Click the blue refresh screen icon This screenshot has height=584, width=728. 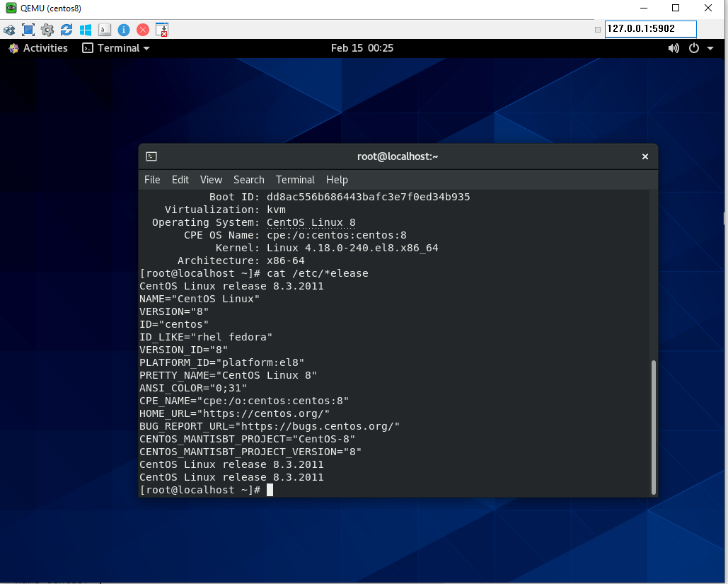(x=67, y=30)
